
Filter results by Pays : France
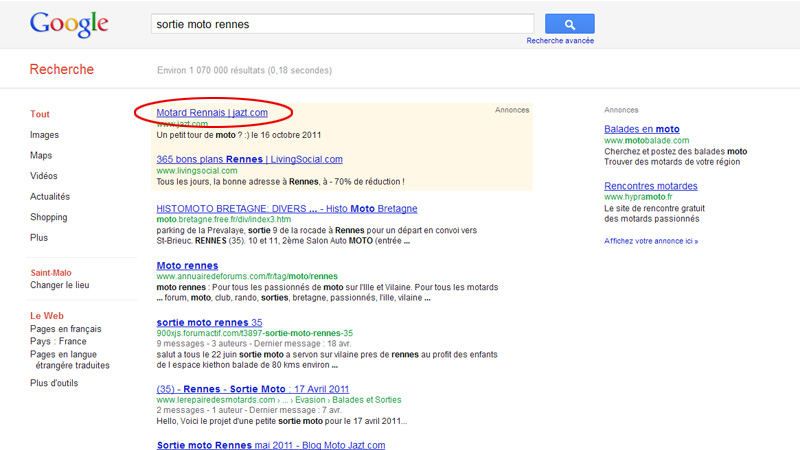click(x=58, y=342)
